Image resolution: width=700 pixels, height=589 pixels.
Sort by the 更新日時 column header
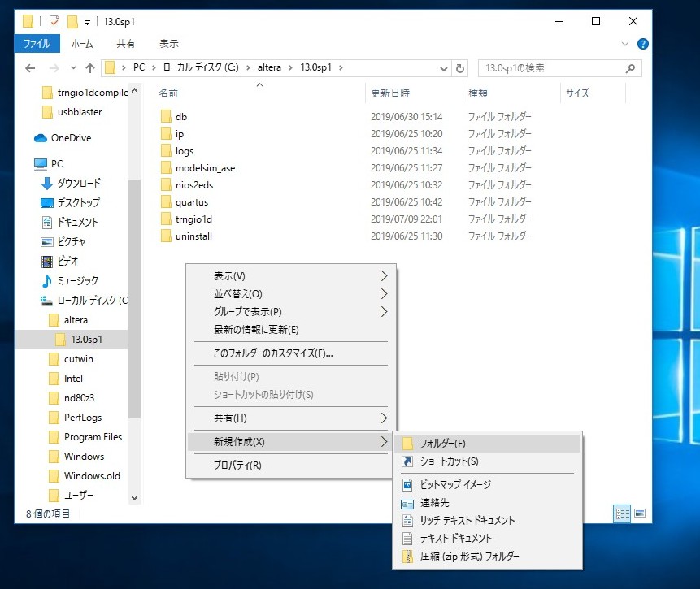[x=390, y=93]
